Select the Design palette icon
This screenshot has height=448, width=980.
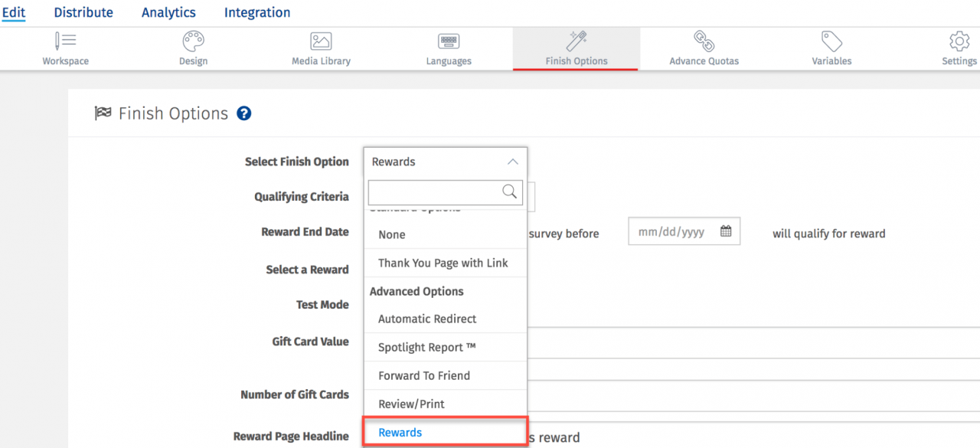click(193, 47)
